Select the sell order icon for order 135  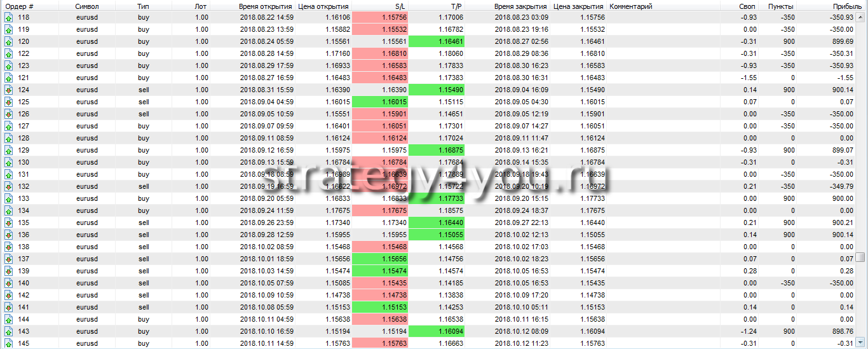pos(8,222)
